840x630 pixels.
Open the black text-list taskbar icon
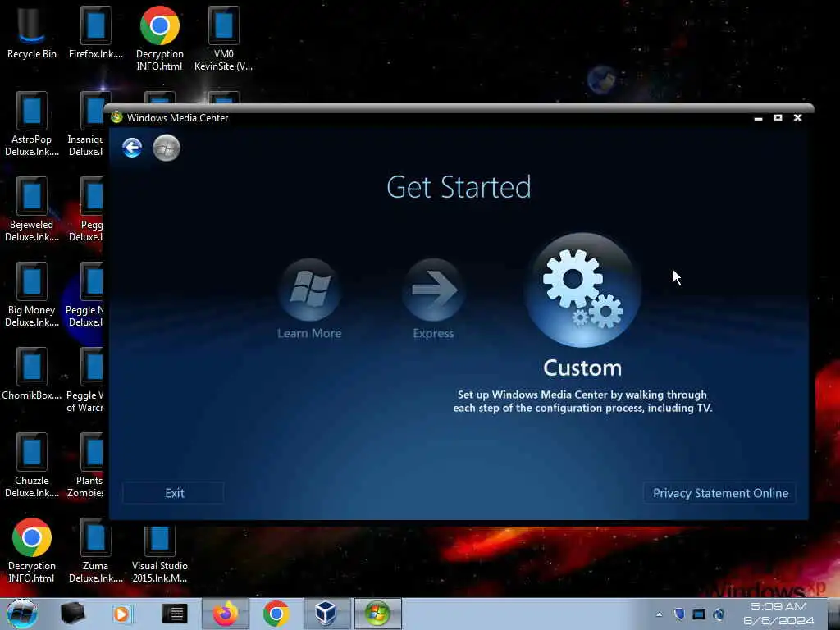click(x=175, y=614)
